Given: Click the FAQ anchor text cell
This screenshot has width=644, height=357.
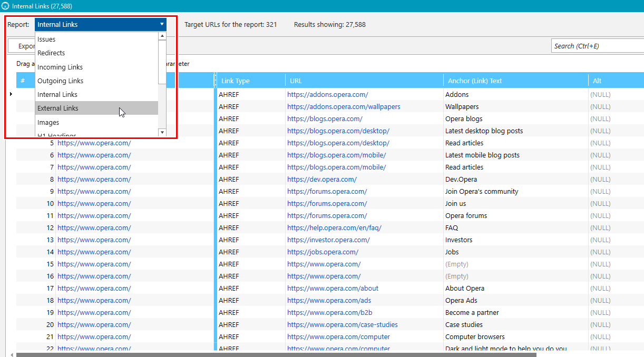Looking at the screenshot, I should [516, 227].
